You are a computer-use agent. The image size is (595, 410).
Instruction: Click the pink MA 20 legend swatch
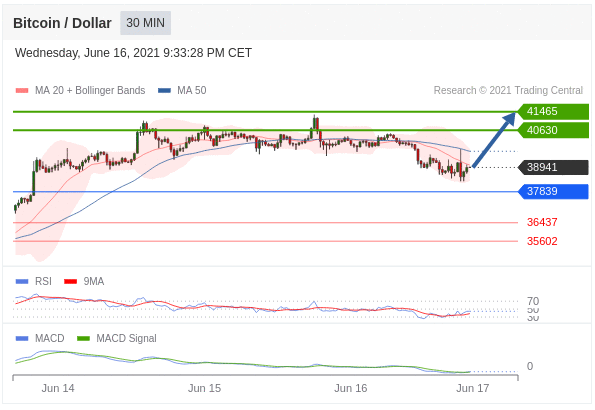tap(22, 91)
